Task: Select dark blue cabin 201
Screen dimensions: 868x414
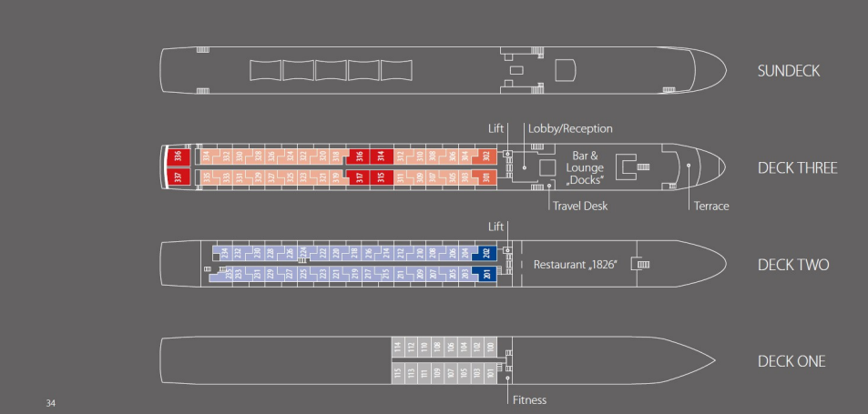Action: (x=486, y=274)
